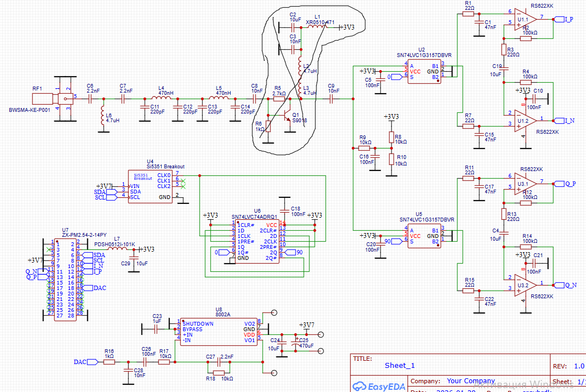The width and height of the screenshot is (586, 392).
Task: Select the R5 2.7kΩ resistor symbol
Action: tap(279, 99)
